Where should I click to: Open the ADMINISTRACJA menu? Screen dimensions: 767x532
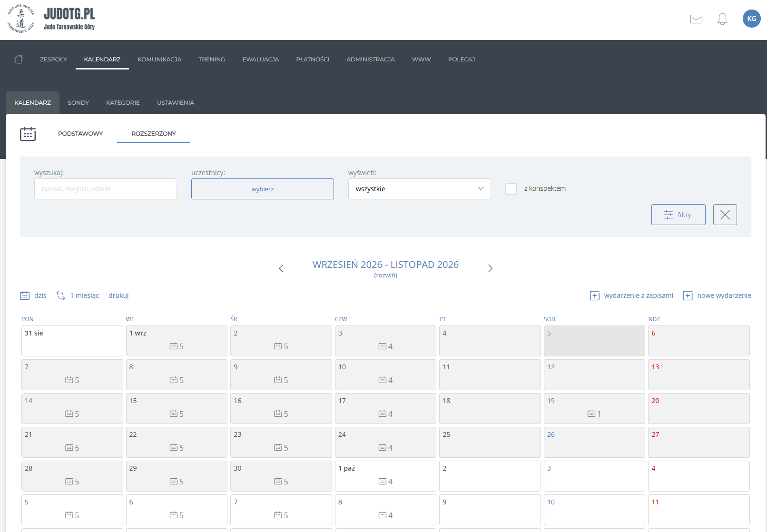click(371, 59)
